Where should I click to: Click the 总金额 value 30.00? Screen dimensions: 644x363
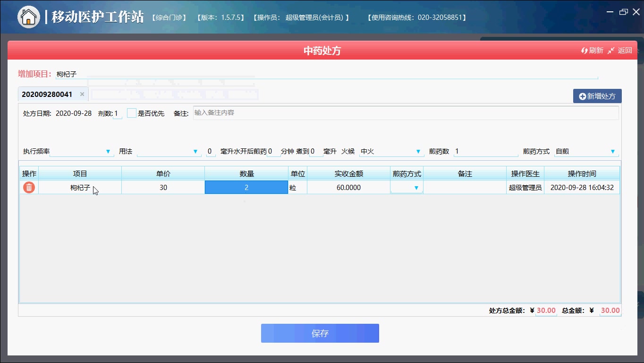pos(610,311)
